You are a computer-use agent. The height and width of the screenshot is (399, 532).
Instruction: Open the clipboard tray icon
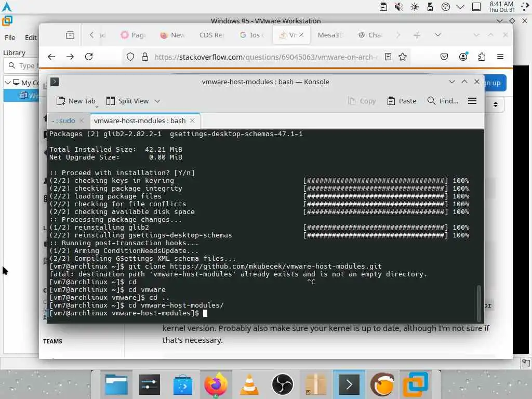[383, 7]
